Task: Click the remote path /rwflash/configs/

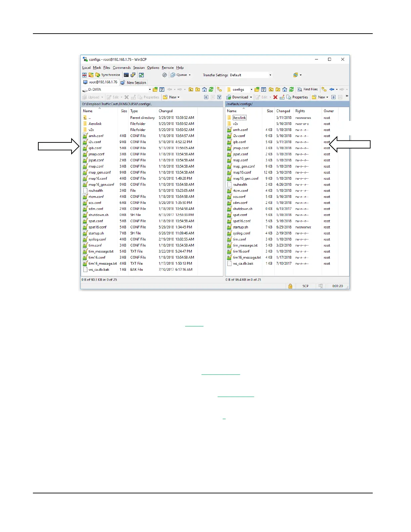Action: 239,104
